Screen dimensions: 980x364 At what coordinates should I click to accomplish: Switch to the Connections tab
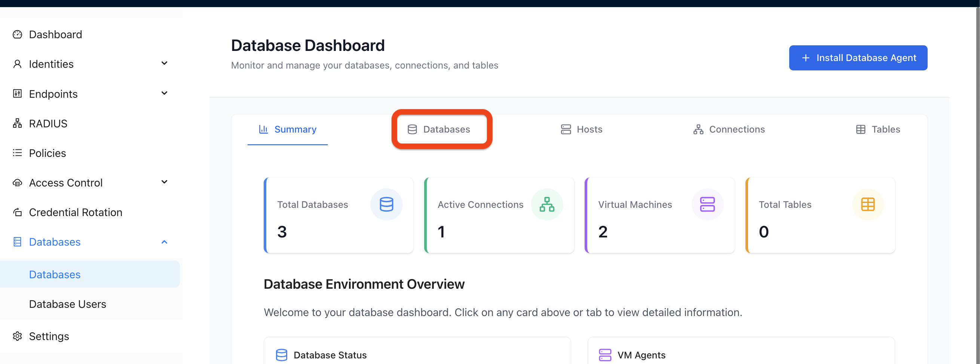[x=729, y=130]
